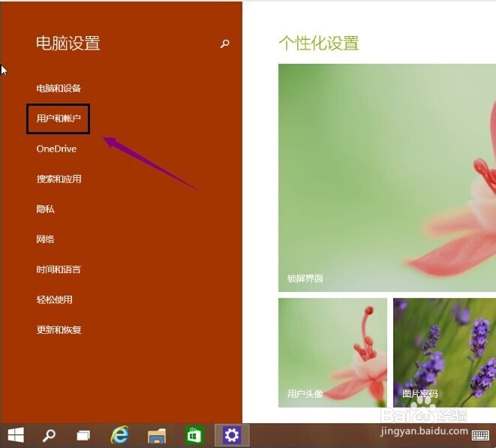Show the on-screen keyboard icon
496x448 pixels.
480,435
